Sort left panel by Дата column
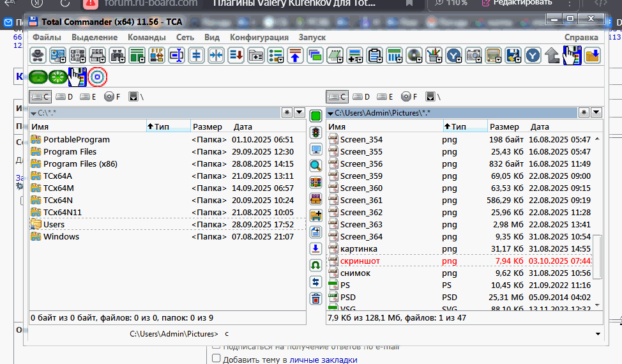 click(x=243, y=127)
